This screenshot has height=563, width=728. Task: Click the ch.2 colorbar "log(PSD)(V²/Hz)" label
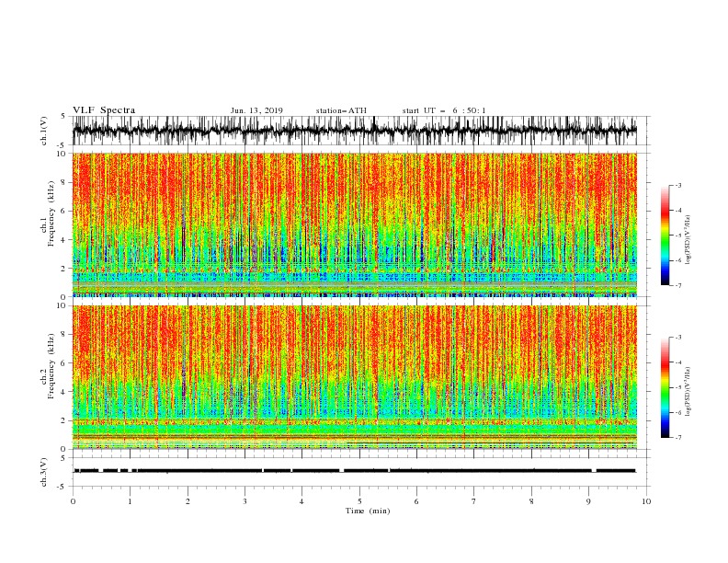tap(688, 392)
